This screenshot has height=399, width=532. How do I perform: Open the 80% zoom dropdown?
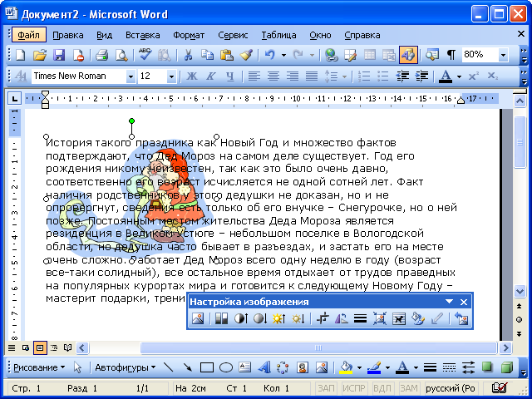503,55
